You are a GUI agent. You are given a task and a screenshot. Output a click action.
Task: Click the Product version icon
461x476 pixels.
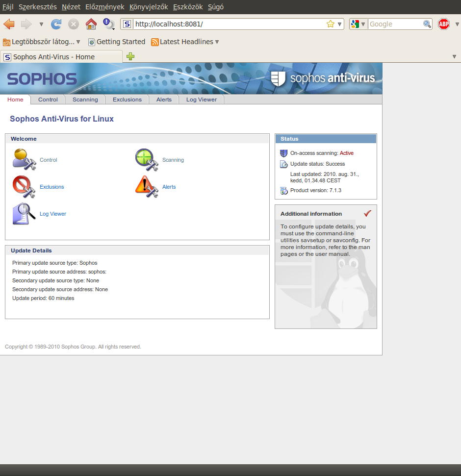point(283,191)
